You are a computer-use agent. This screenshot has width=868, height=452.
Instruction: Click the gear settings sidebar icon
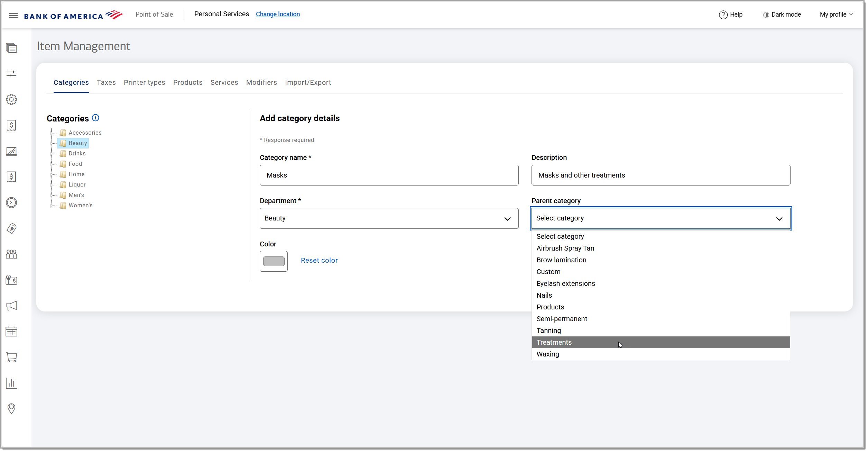pyautogui.click(x=11, y=100)
